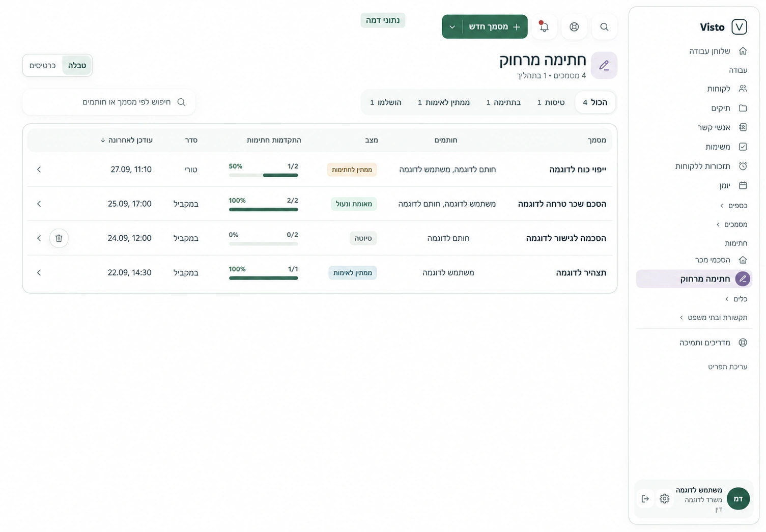Screen dimensions: 766x532
Task: Click the people icon beside לקוחות
Action: pos(743,89)
